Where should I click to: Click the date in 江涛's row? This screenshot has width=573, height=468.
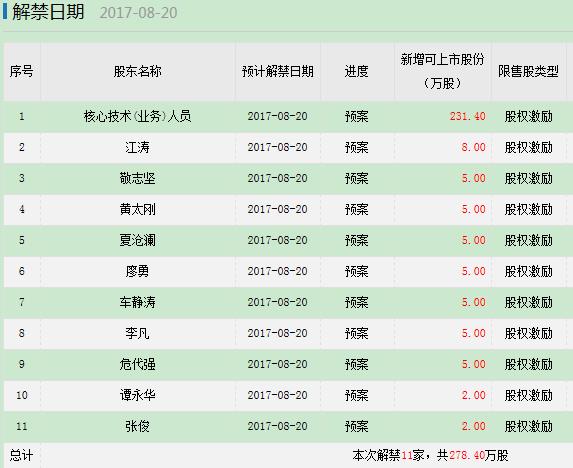277,147
